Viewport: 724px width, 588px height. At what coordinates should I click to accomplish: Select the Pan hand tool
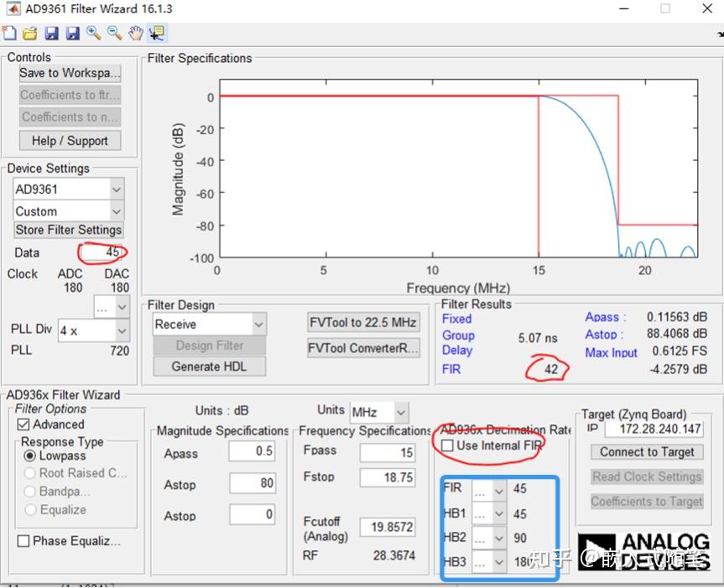coord(136,33)
